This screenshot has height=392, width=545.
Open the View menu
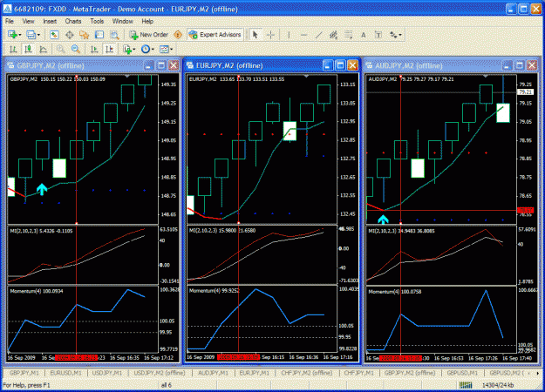28,21
